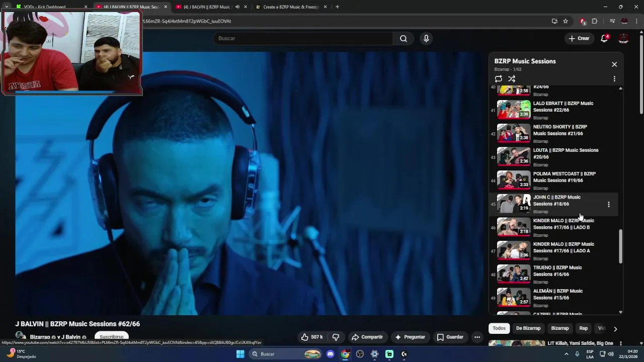Screen dimensions: 644x362
Task: Select the Bizarrap filter chip
Action: point(560,328)
